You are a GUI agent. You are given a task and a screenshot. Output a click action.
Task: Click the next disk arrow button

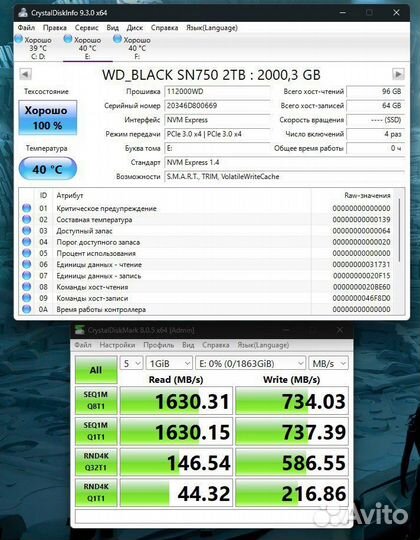point(398,74)
